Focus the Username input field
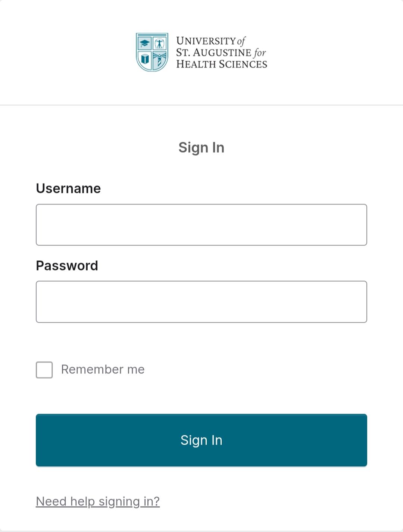This screenshot has height=532, width=403. [x=201, y=225]
